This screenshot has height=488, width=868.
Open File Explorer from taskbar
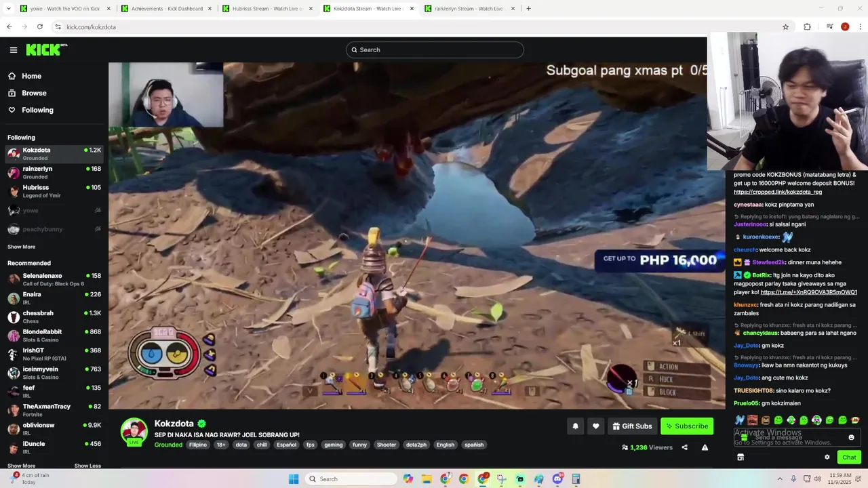(x=427, y=479)
